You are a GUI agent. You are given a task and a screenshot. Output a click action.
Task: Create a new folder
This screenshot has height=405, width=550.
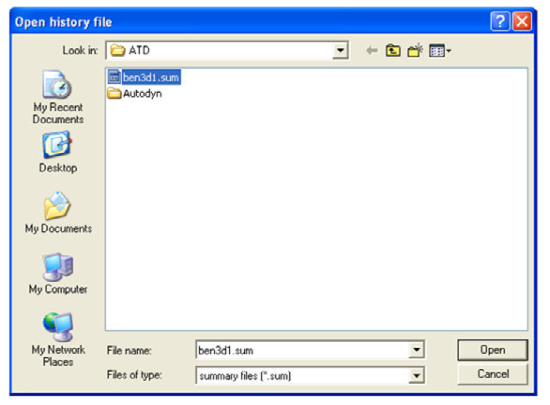click(415, 51)
